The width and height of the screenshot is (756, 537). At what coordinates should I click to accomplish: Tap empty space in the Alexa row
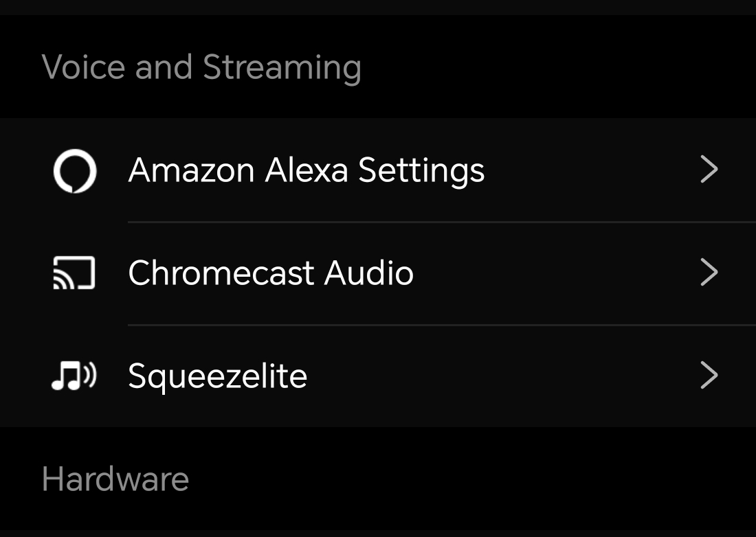click(x=591, y=170)
